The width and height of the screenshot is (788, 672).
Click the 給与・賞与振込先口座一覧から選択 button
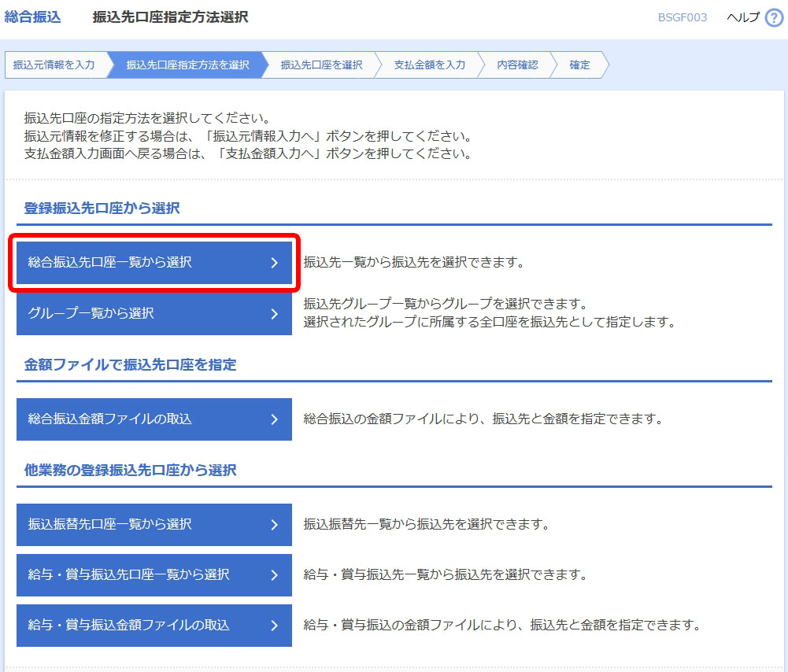click(154, 575)
